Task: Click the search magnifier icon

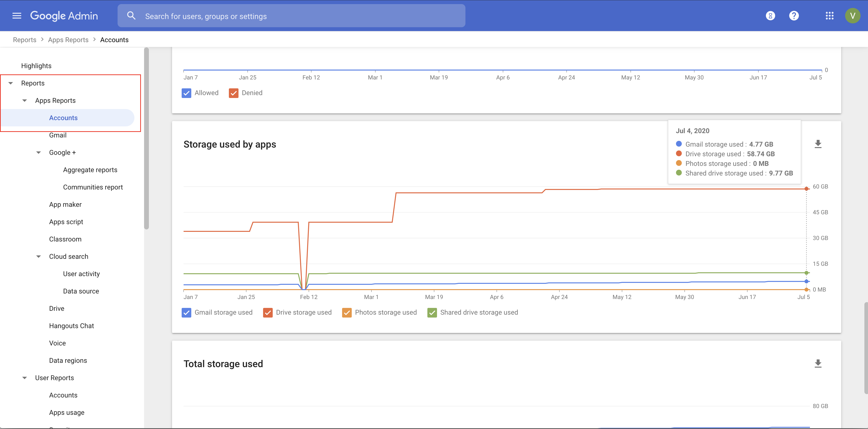Action: [131, 16]
